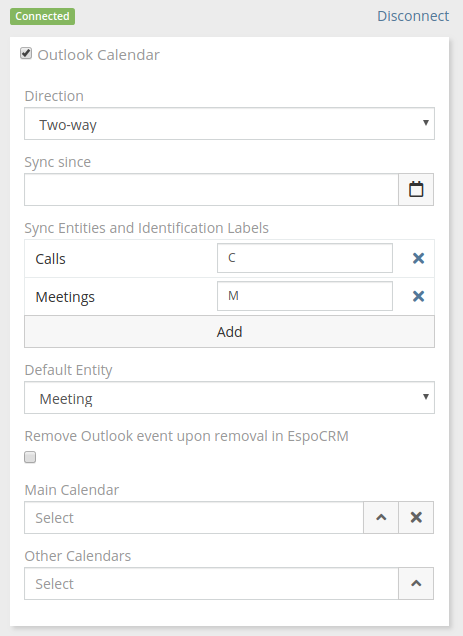Screen dimensions: 463x636
Task: Open the Default Entity dropdown showing Meeting
Action: coord(229,398)
